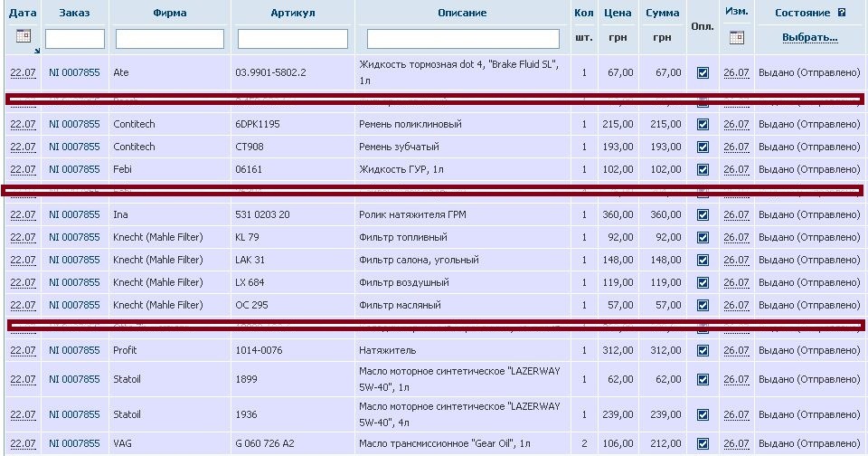Select status Выдано (Отправлено) in Statoil 1936 row
This screenshot has width=868, height=456.
point(809,414)
